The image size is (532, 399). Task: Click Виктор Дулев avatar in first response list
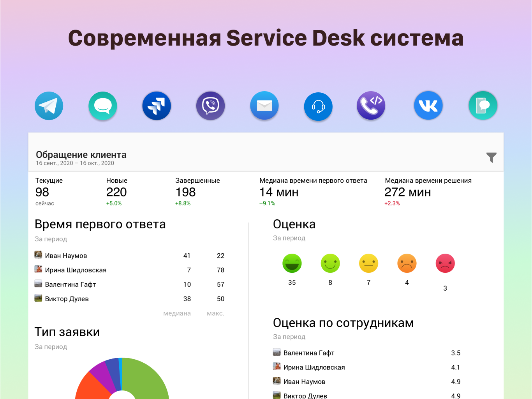(x=38, y=298)
